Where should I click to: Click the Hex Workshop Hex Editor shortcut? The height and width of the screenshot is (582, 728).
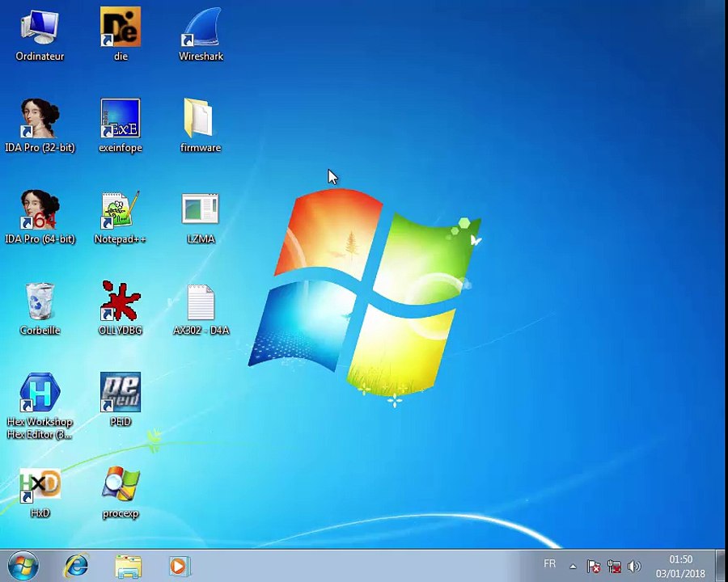(x=40, y=406)
